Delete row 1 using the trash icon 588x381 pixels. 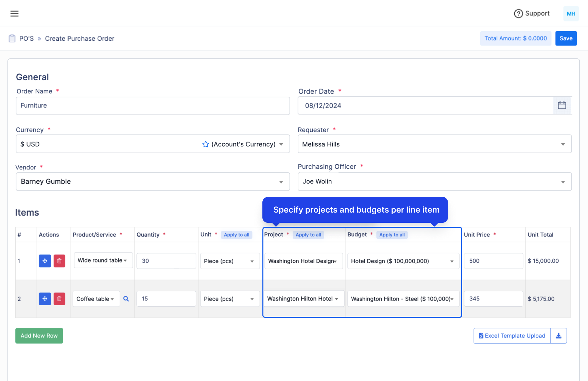59,261
